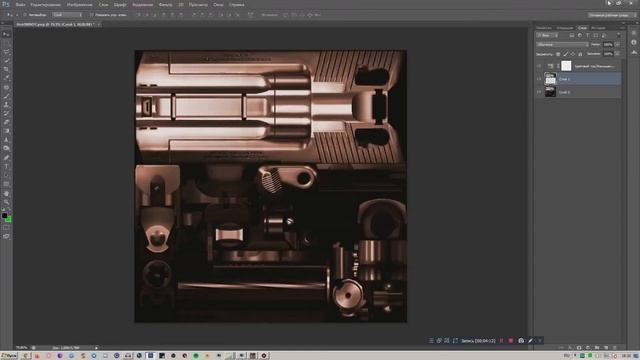Screen dimensions: 640x360
Task: Toggle Quick Mask mode
Action: click(x=6, y=228)
